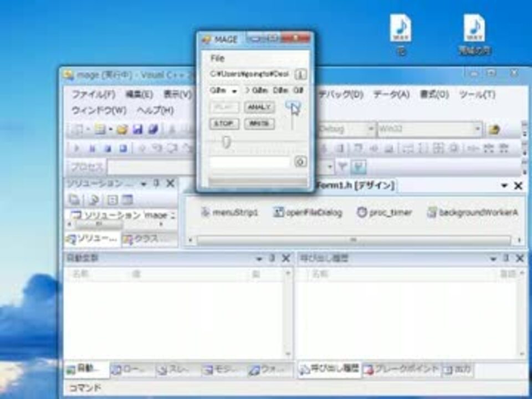Image resolution: width=532 pixels, height=399 pixels.
Task: Click first Solution Explorer toolbar icon
Action: [75, 200]
